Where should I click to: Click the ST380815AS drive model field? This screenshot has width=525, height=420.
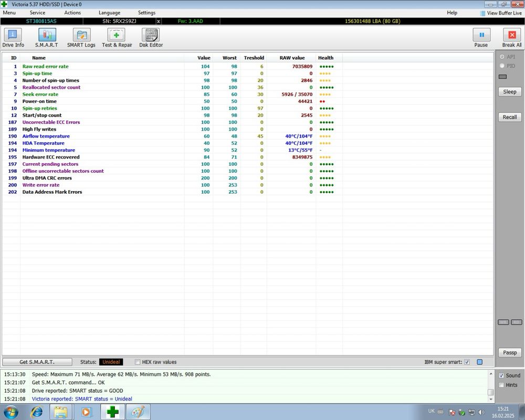click(x=41, y=22)
